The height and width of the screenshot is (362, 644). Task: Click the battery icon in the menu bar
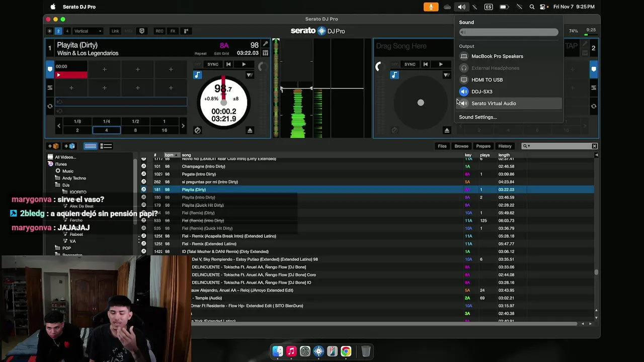[503, 7]
